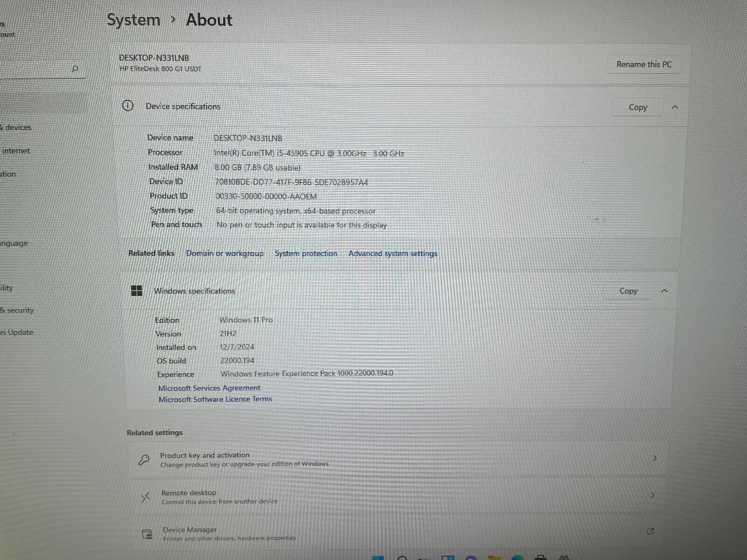
Task: Click the Device ID value starting 70810BDE
Action: [x=291, y=182]
